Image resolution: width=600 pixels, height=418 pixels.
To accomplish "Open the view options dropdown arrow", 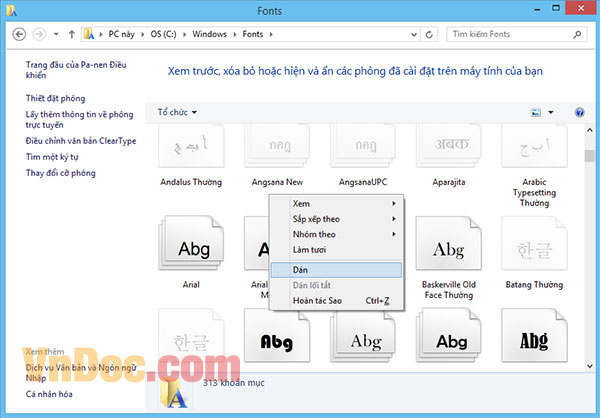I will pyautogui.click(x=551, y=112).
